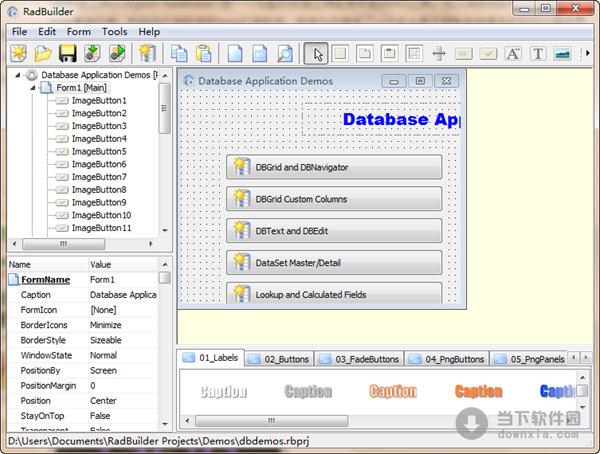
Task: Click the DataSet Master/Detail button
Action: pos(334,263)
